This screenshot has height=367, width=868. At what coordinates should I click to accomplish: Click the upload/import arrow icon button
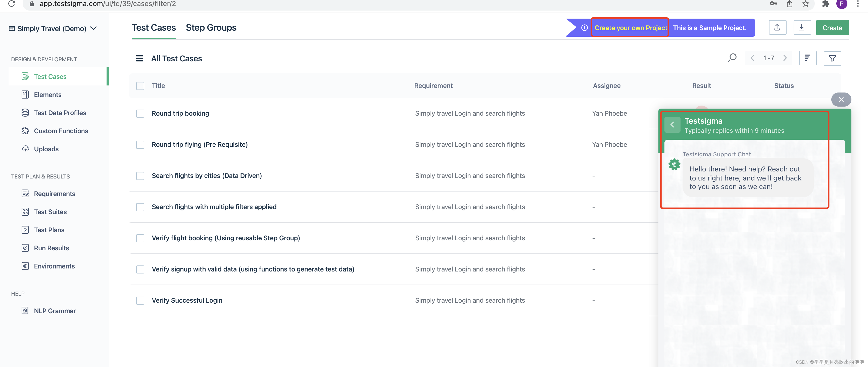click(x=777, y=28)
